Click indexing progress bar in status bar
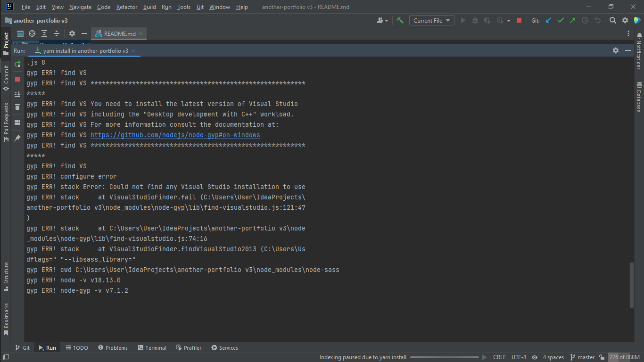Screen dimensions: 644x362 click(444, 357)
